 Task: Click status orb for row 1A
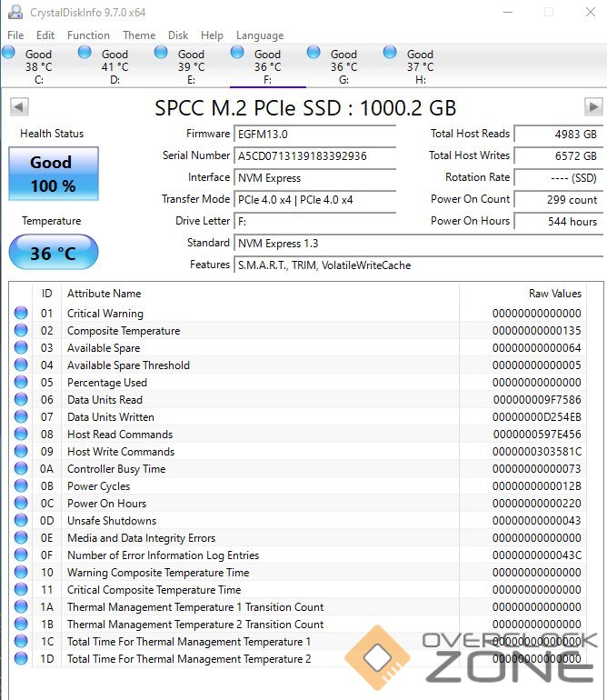pyautogui.click(x=21, y=606)
